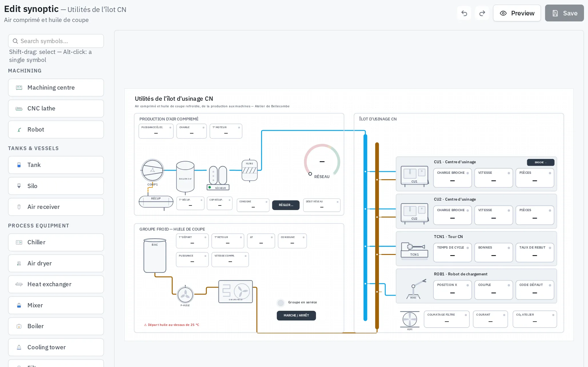
Task: Select the RÉSEAU gauge widget
Action: pyautogui.click(x=322, y=162)
